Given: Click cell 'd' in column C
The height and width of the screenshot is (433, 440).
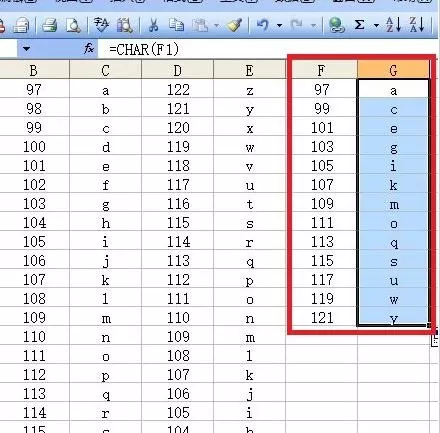Looking at the screenshot, I should coord(105,146).
